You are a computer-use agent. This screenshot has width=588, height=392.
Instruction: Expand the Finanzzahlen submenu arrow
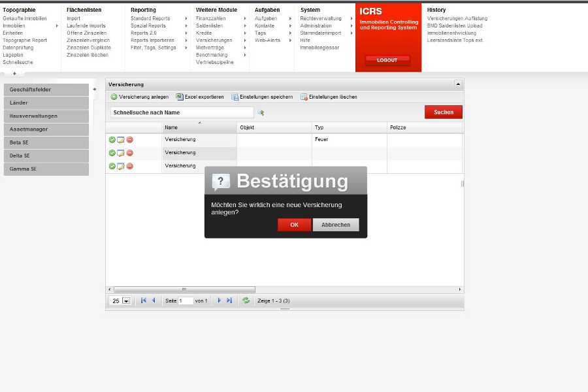[245, 18]
